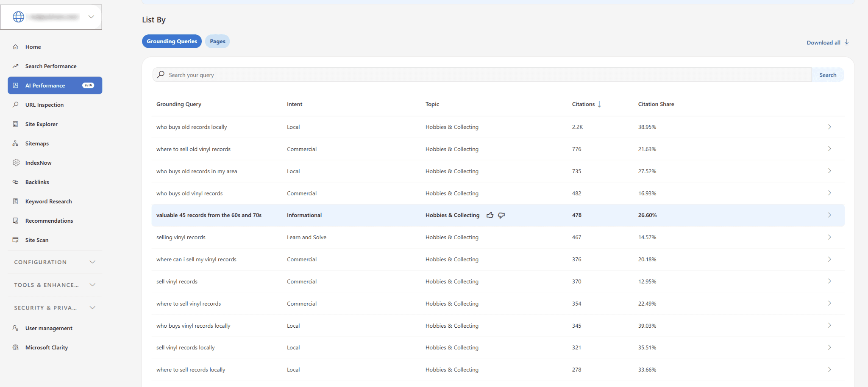This screenshot has width=868, height=387.
Task: Click the 2.2K citations value
Action: (x=577, y=127)
